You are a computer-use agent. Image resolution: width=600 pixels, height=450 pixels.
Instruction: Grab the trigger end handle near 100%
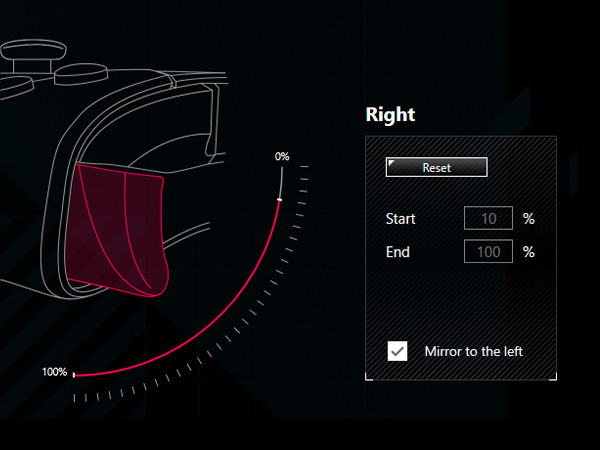click(74, 375)
